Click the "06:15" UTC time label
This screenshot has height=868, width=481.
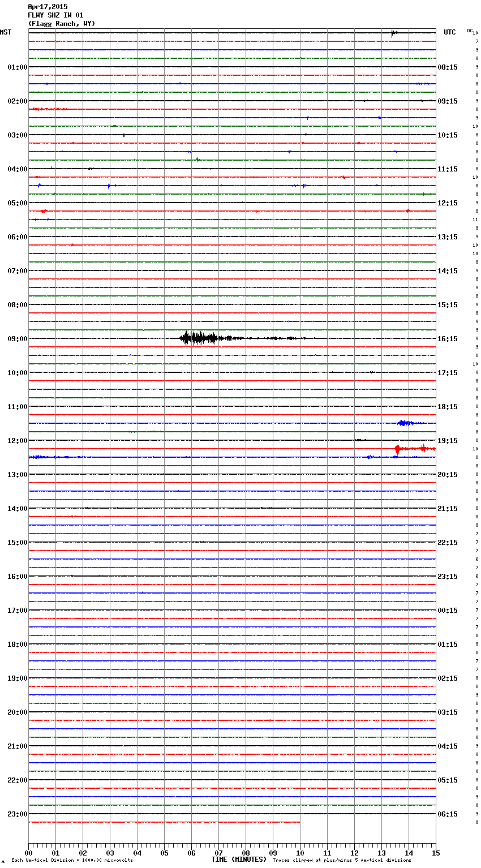click(448, 814)
